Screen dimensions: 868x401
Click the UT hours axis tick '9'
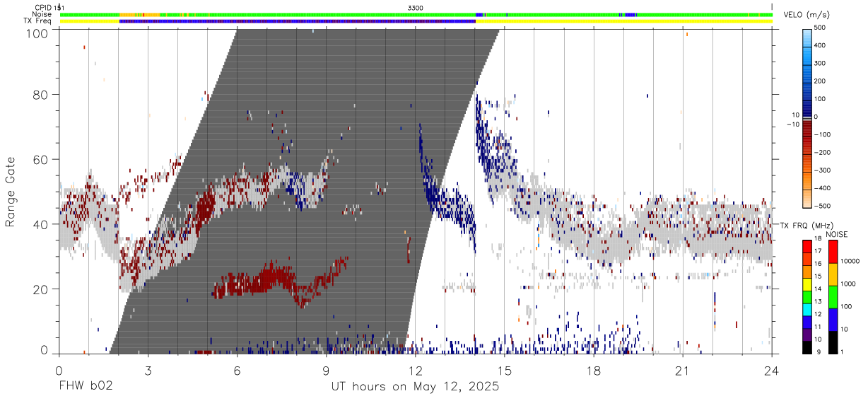click(327, 370)
